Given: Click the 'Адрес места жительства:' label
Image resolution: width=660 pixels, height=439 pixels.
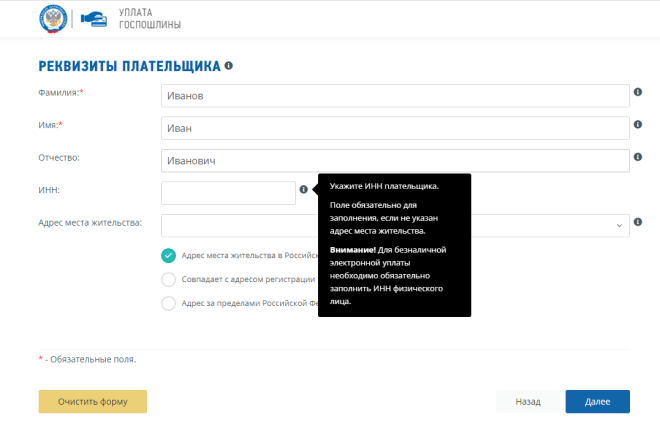Looking at the screenshot, I should coord(90,223).
